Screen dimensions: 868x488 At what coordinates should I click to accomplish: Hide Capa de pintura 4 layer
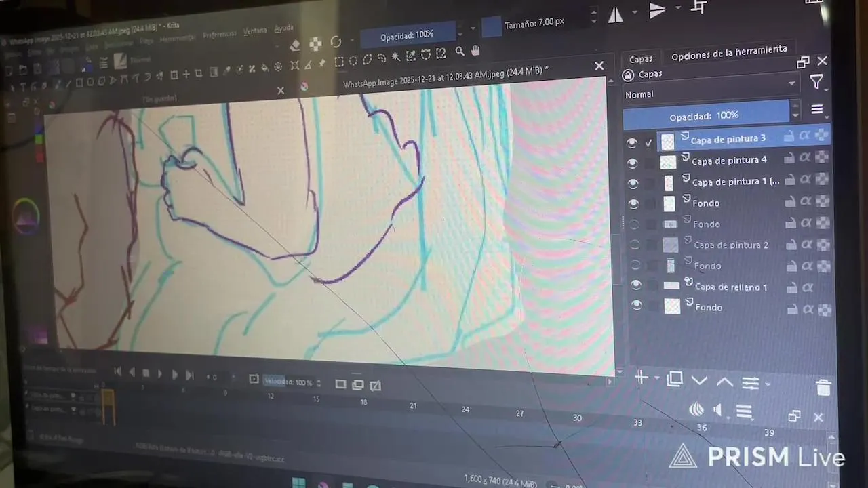[x=633, y=163]
